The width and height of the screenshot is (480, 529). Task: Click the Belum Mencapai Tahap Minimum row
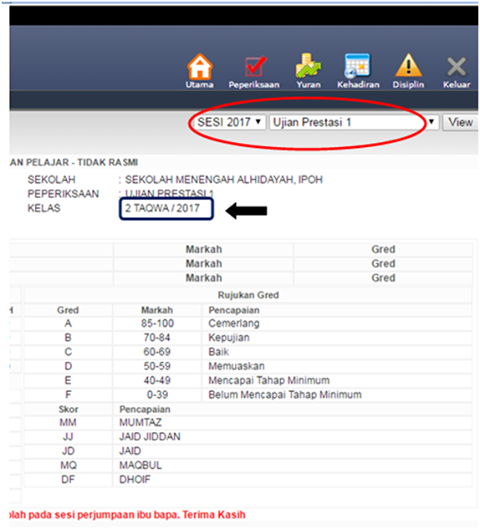click(248, 395)
